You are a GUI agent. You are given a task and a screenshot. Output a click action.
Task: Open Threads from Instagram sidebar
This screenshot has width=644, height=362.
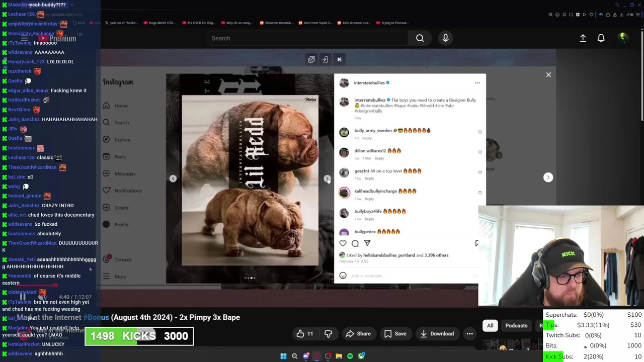[x=117, y=259]
